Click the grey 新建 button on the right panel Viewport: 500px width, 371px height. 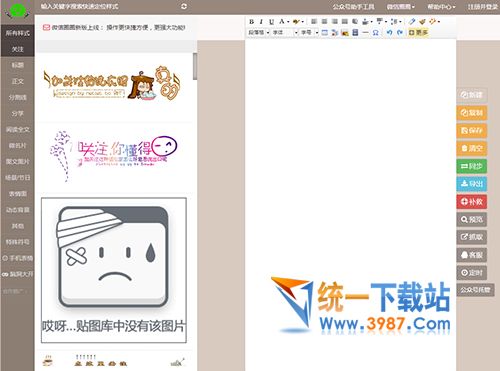coord(472,95)
